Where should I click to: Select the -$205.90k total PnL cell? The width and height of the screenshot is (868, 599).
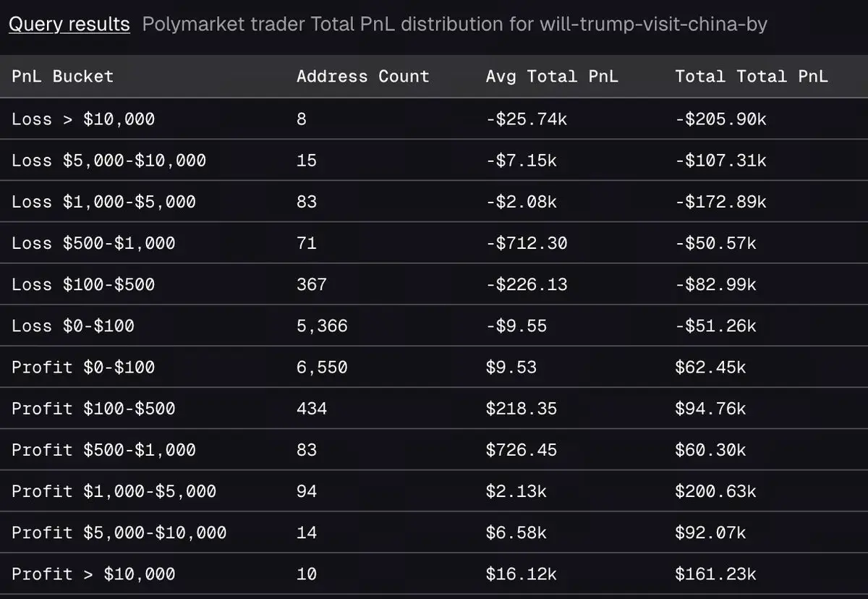click(x=720, y=119)
